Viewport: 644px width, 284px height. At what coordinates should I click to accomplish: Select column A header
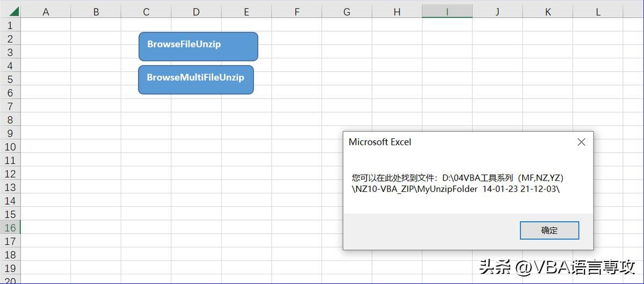[x=46, y=12]
